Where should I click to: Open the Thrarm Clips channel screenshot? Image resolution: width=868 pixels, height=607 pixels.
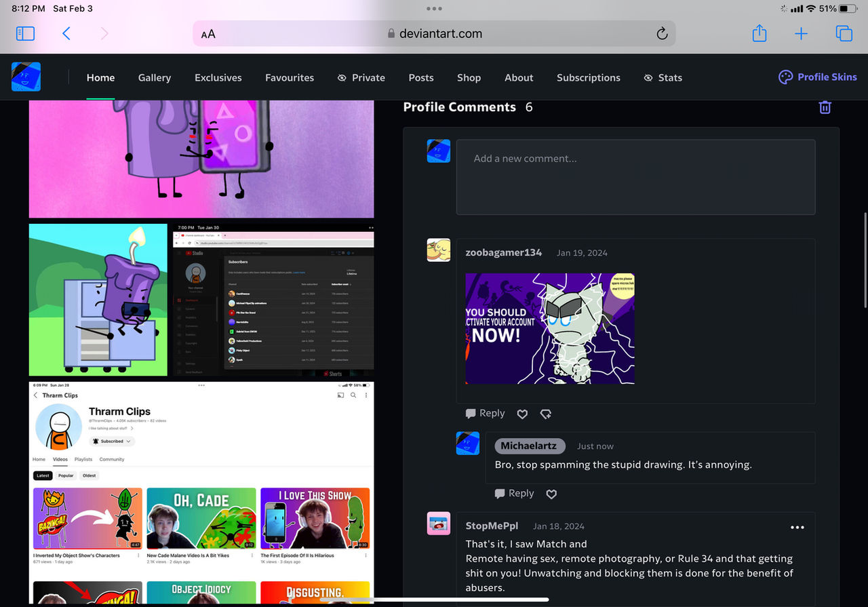coord(201,492)
